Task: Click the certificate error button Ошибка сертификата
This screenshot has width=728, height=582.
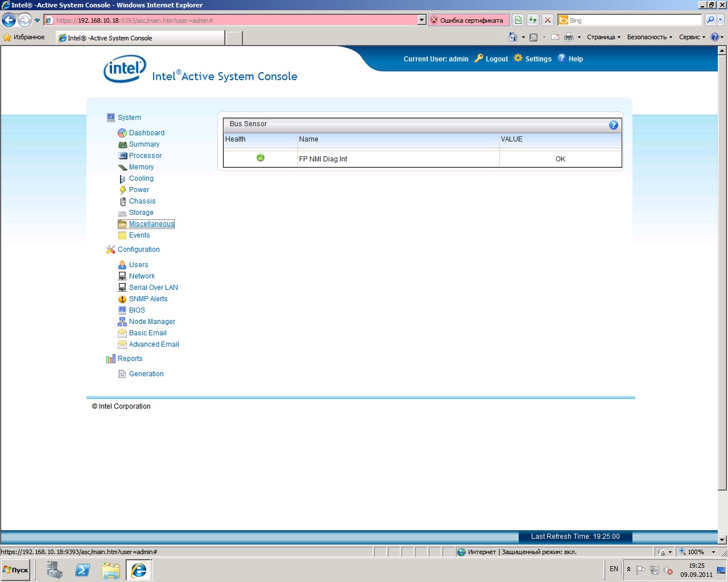Action: tap(466, 20)
